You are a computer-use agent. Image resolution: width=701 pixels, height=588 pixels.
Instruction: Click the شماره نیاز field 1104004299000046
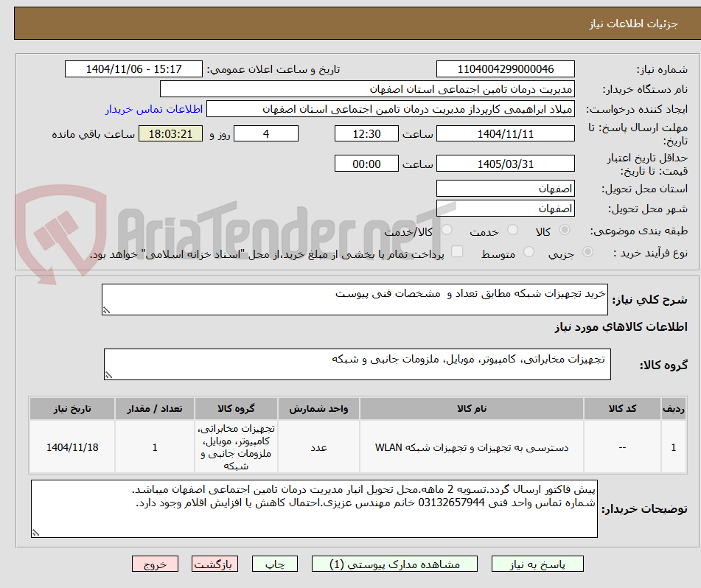(505, 69)
